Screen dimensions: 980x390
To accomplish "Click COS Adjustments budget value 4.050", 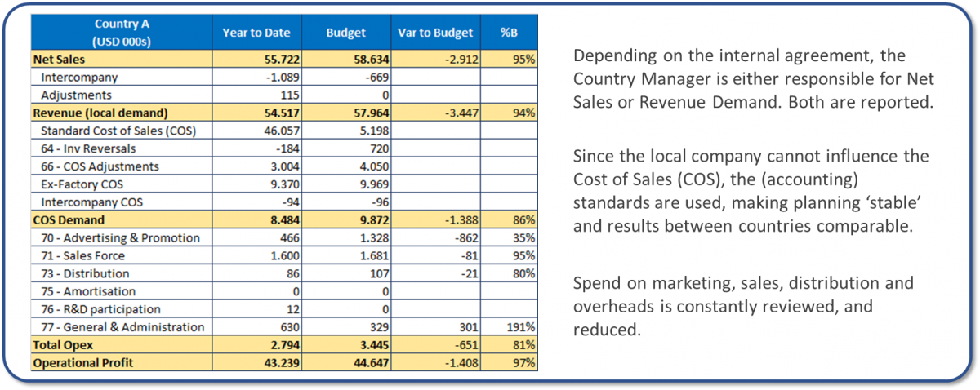I will 373,166.
